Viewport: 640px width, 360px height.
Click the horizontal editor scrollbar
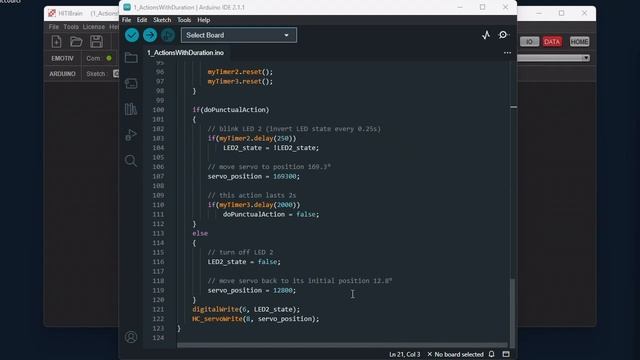click(x=342, y=345)
